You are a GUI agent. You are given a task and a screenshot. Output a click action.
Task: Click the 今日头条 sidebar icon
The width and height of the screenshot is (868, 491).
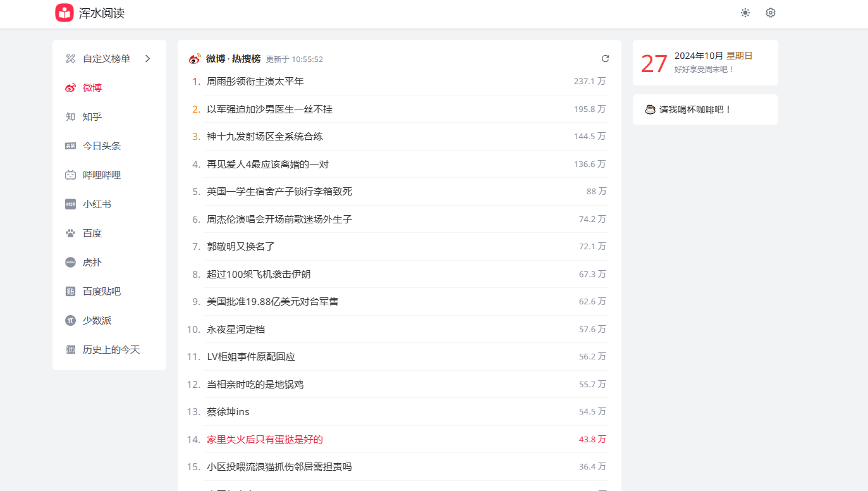[70, 146]
